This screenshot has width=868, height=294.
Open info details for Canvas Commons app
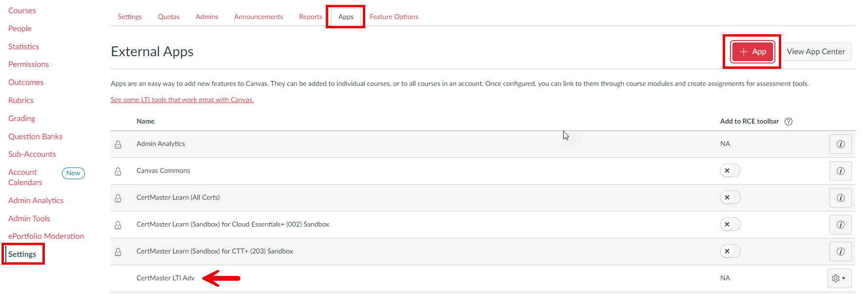(841, 171)
